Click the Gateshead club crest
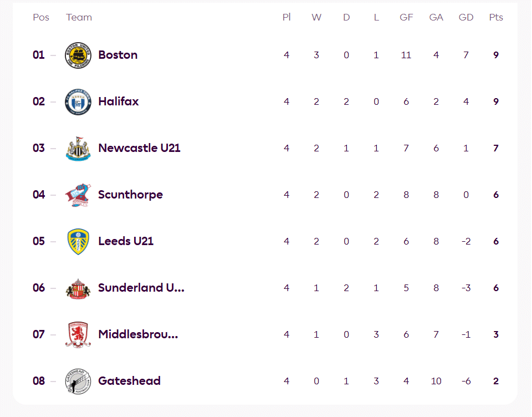The width and height of the screenshot is (532, 417). tap(78, 382)
